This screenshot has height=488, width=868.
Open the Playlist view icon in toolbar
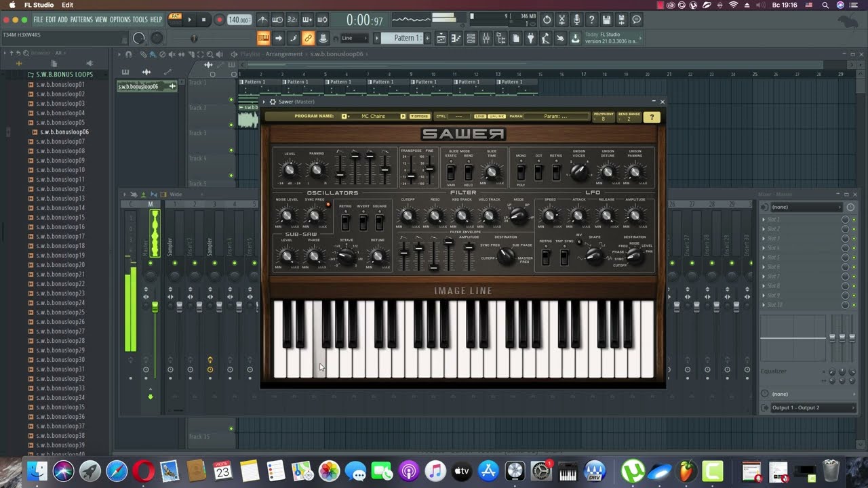441,38
